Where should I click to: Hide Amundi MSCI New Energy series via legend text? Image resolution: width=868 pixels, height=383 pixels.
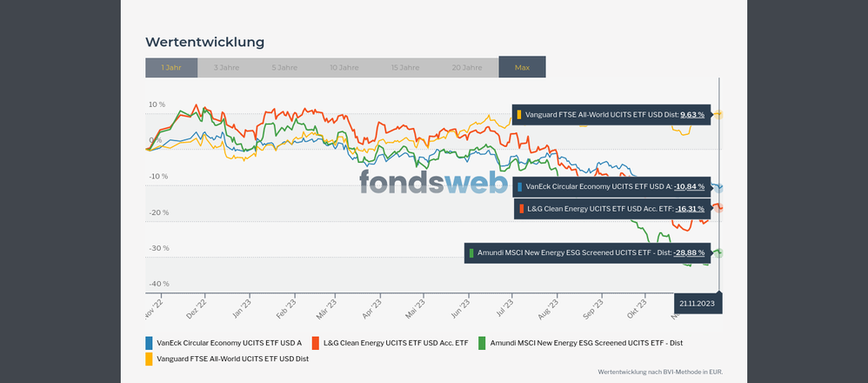587,343
